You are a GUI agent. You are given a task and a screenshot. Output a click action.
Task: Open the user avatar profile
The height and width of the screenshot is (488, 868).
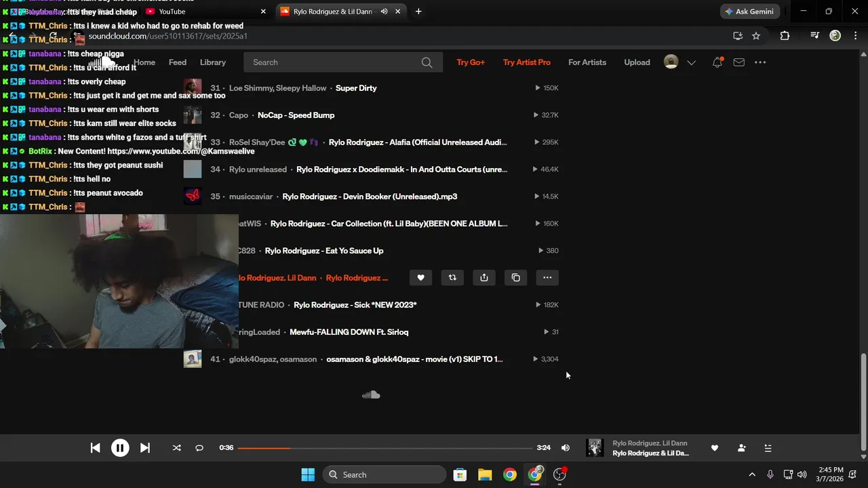(x=671, y=62)
